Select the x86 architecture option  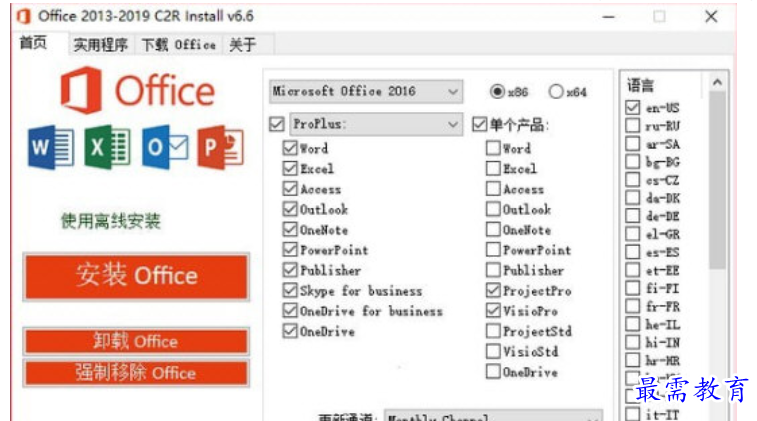(497, 92)
